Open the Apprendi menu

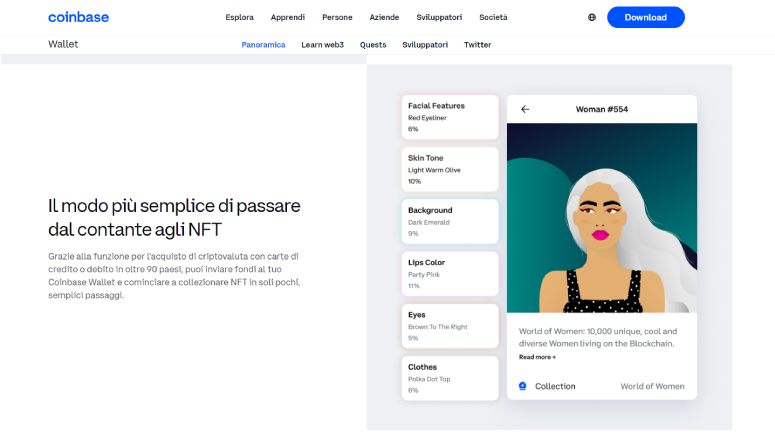288,17
